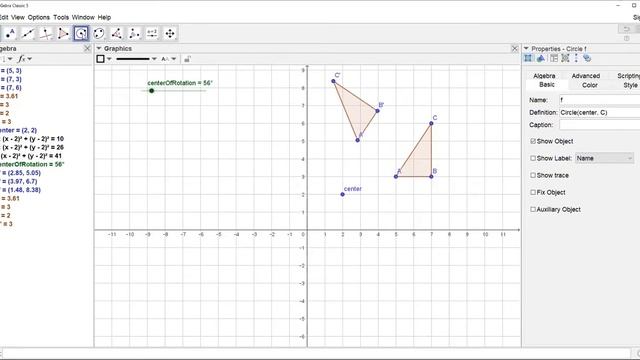640x360 pixels.
Task: Open the Help menu
Action: (x=104, y=18)
